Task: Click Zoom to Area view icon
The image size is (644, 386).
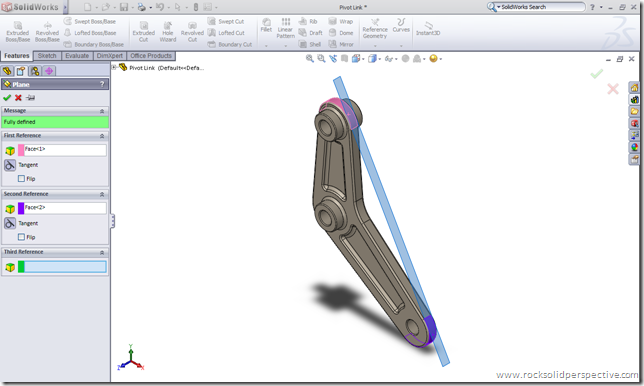Action: 321,59
